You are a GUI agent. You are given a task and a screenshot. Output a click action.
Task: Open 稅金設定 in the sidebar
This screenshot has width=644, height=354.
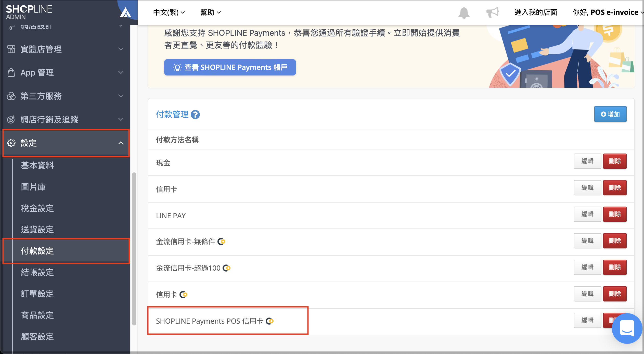click(37, 208)
